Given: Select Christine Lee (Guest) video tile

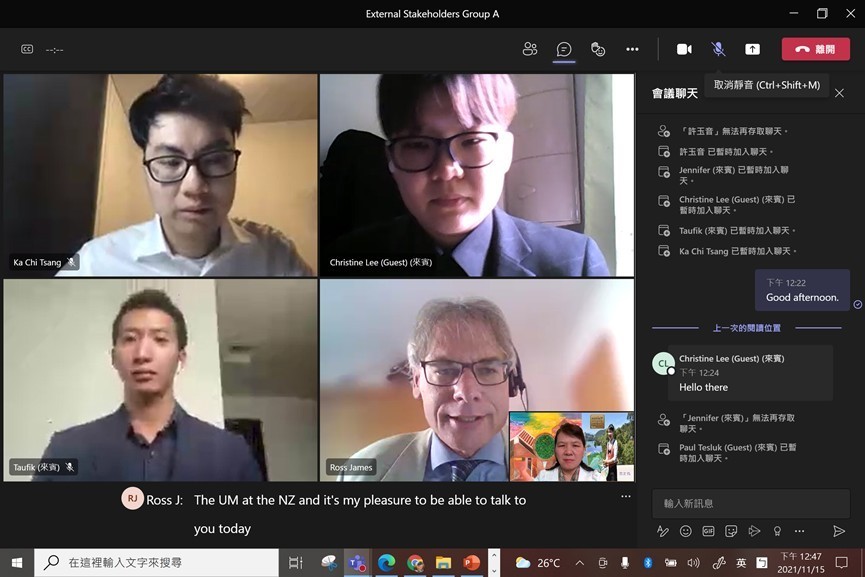Looking at the screenshot, I should point(477,175).
